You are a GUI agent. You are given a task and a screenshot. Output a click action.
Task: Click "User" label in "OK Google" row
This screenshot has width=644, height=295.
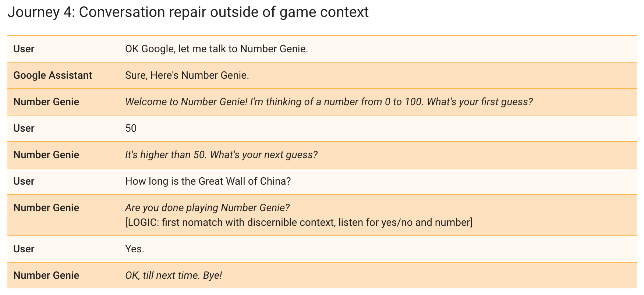click(24, 49)
